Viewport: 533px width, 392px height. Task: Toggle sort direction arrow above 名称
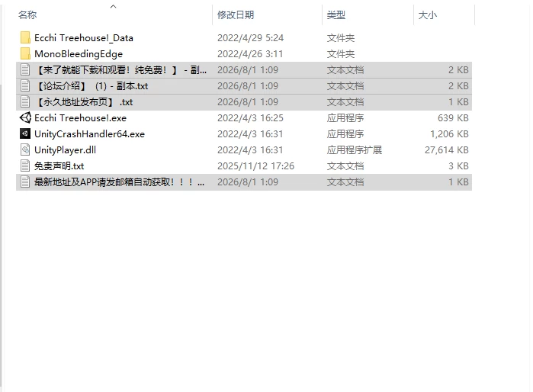pyautogui.click(x=113, y=6)
